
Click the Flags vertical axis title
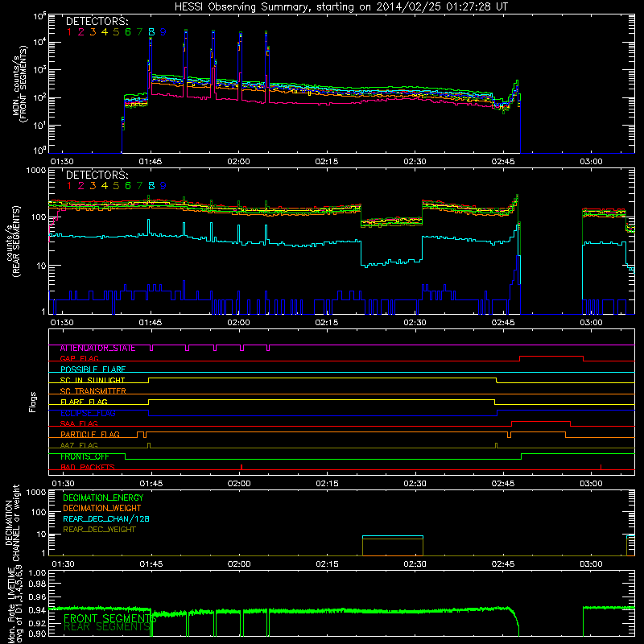pyautogui.click(x=33, y=402)
